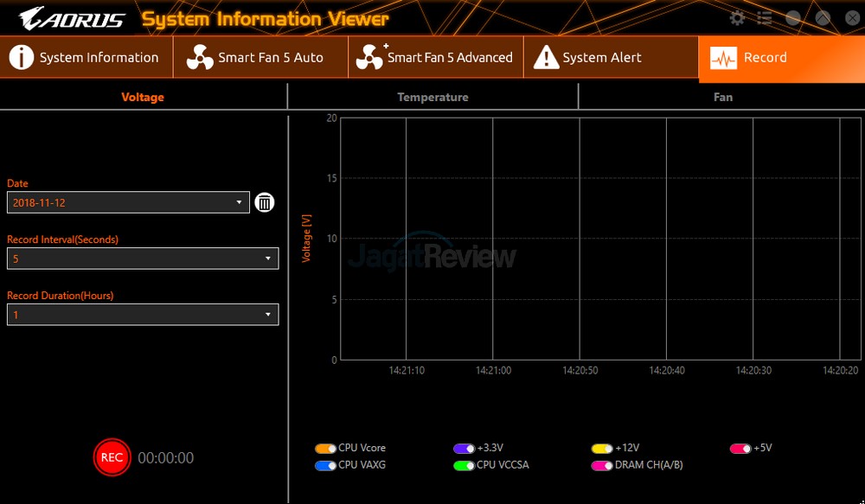Select the Record tab label
This screenshot has height=504, width=865.
pos(765,58)
